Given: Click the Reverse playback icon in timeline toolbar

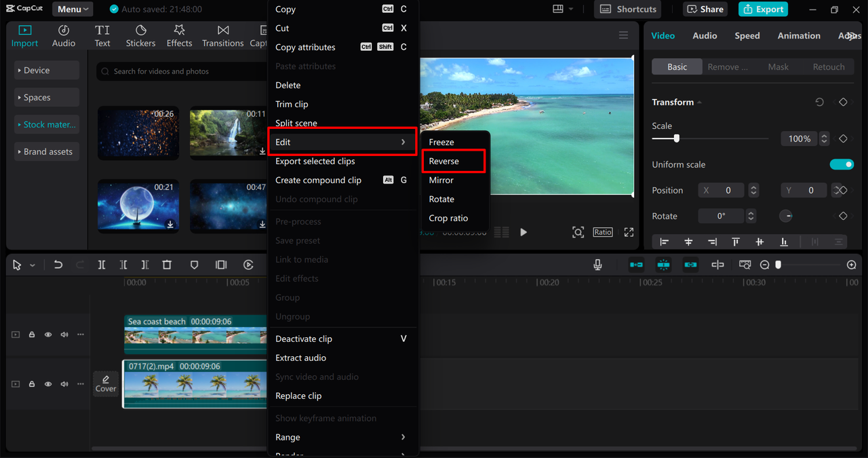Looking at the screenshot, I should click(x=248, y=265).
